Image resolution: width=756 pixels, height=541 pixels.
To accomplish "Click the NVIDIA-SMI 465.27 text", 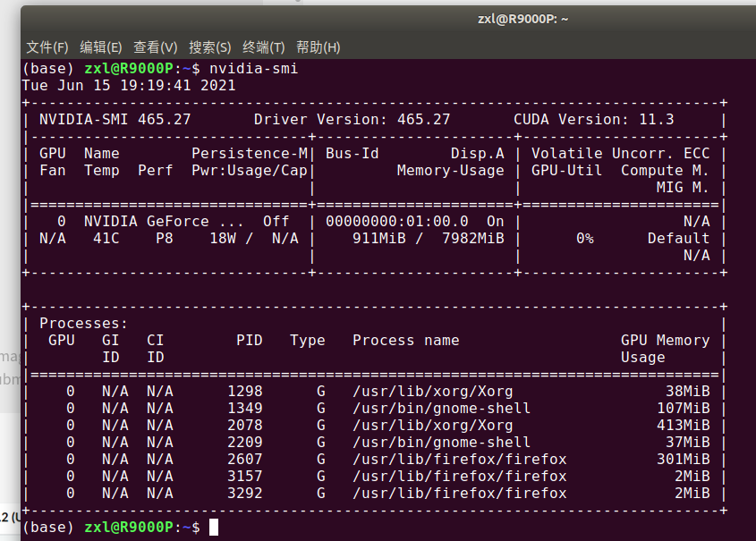I will coord(115,120).
